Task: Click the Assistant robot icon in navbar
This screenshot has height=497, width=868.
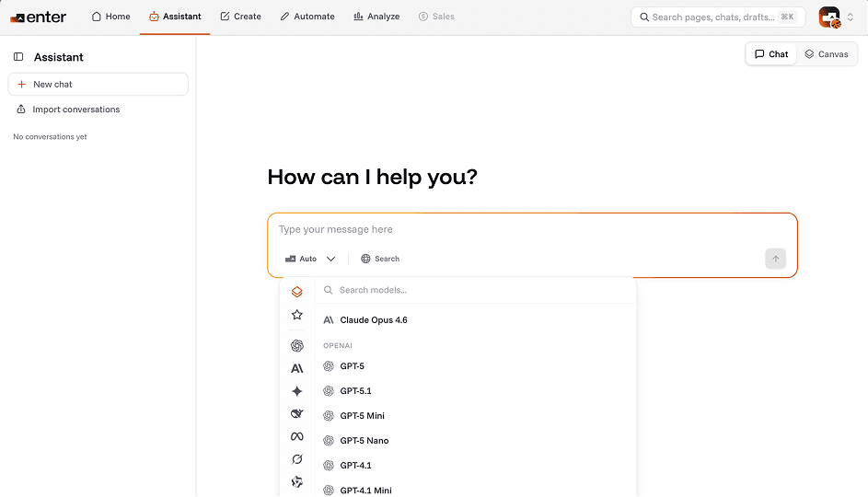Action: tap(154, 17)
